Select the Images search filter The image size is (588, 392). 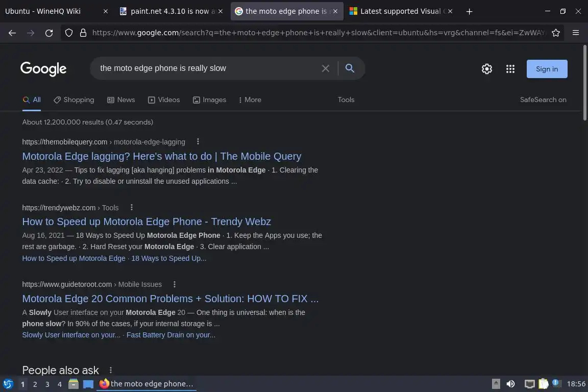210,100
